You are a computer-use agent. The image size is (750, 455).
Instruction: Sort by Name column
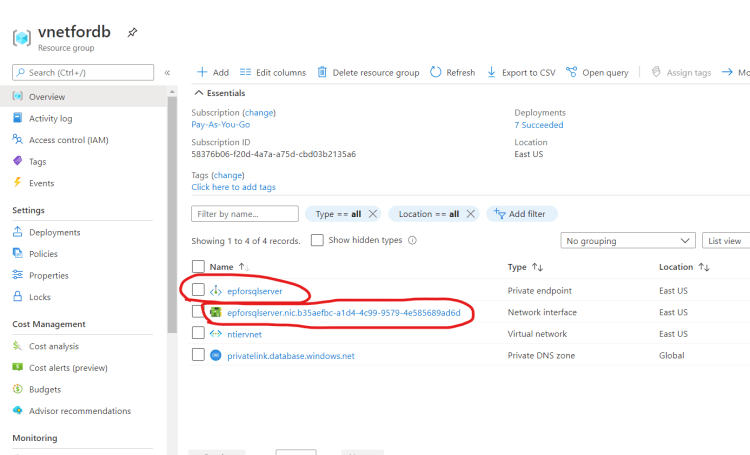pos(229,267)
